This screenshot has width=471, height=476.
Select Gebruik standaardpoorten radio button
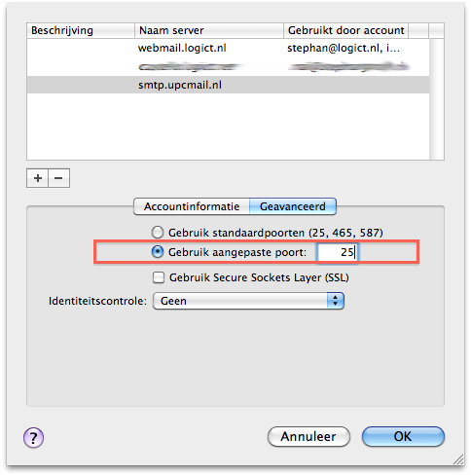[158, 233]
